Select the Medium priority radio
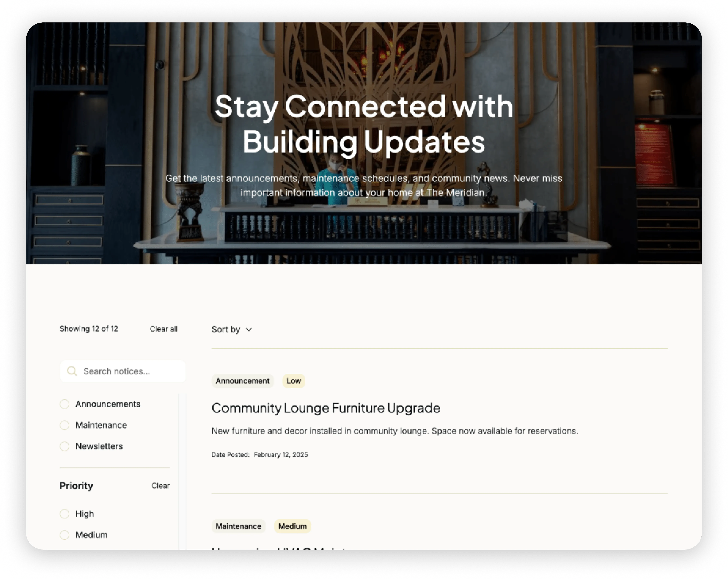 click(65, 535)
